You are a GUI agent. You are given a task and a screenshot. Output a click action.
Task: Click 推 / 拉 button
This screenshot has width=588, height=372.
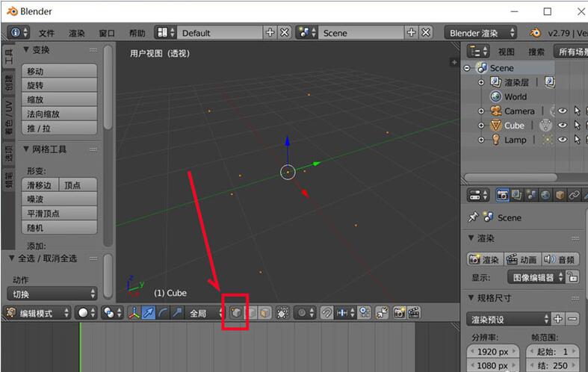point(59,128)
